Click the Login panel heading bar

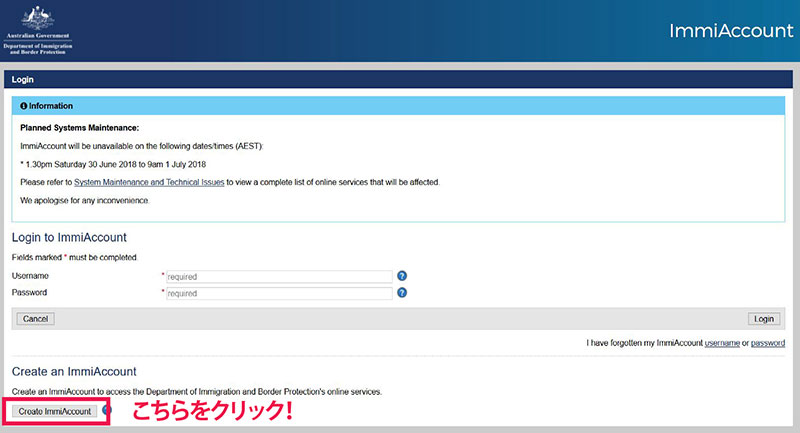coord(398,80)
